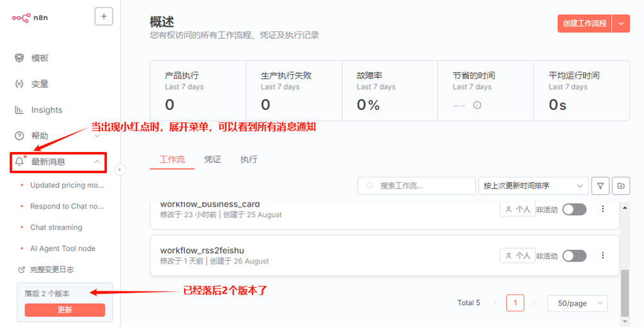Click the plus button beside n8n logo
The height and width of the screenshot is (327, 644).
tap(104, 17)
